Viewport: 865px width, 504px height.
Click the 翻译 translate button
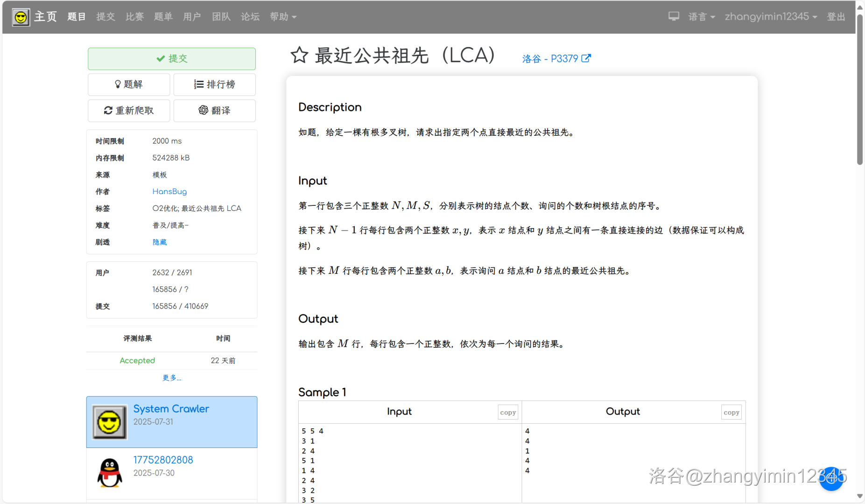click(214, 111)
